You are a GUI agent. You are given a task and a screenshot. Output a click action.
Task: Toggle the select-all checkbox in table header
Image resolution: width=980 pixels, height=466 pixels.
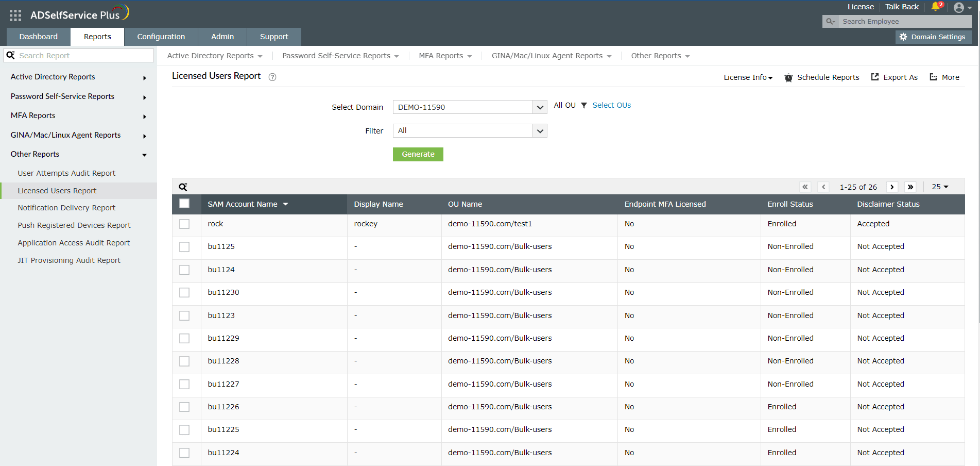(184, 204)
